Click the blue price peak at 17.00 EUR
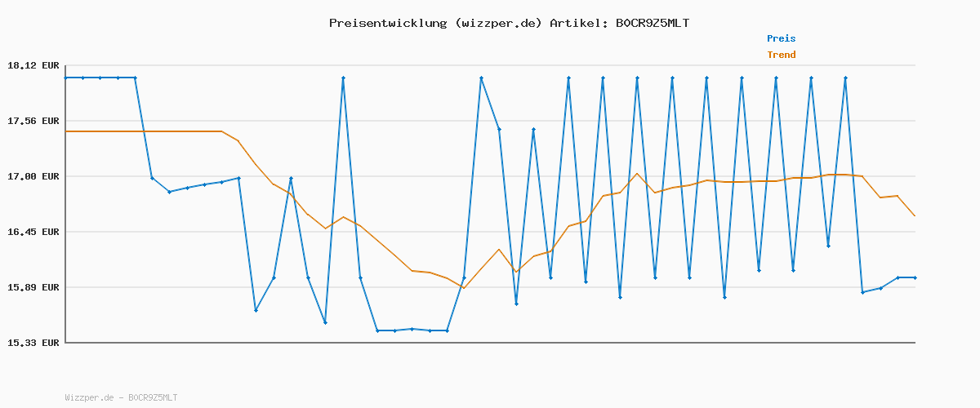The width and height of the screenshot is (980, 408). pos(291,178)
